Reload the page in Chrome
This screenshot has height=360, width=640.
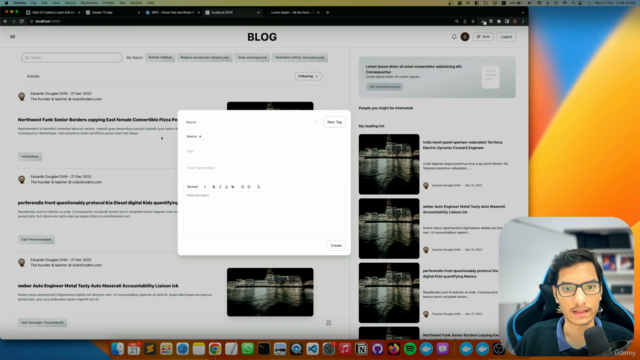coord(22,21)
